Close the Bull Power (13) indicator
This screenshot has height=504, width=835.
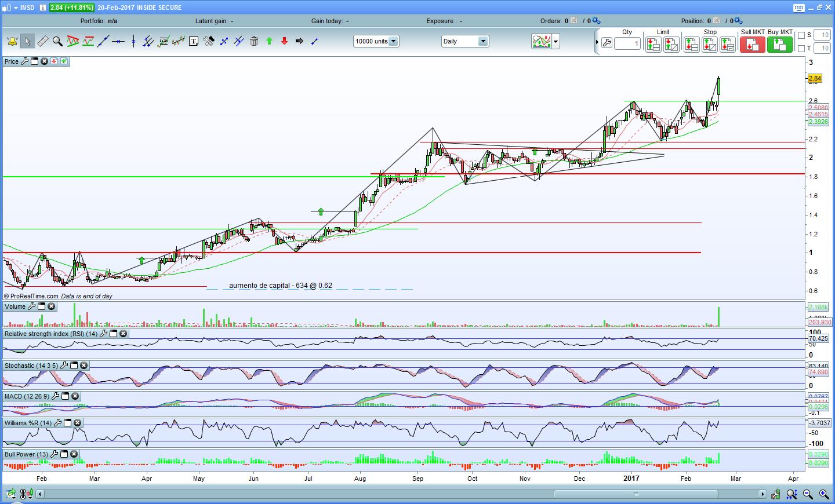point(74,454)
